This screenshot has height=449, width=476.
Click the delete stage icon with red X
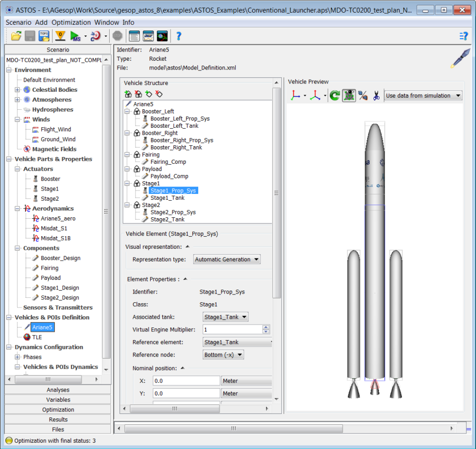137,94
